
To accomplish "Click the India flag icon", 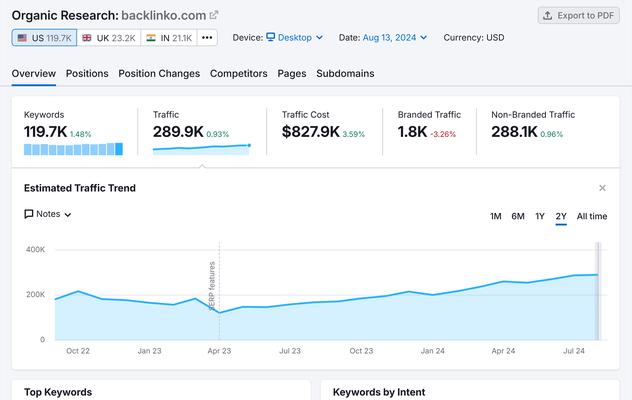I will (151, 38).
